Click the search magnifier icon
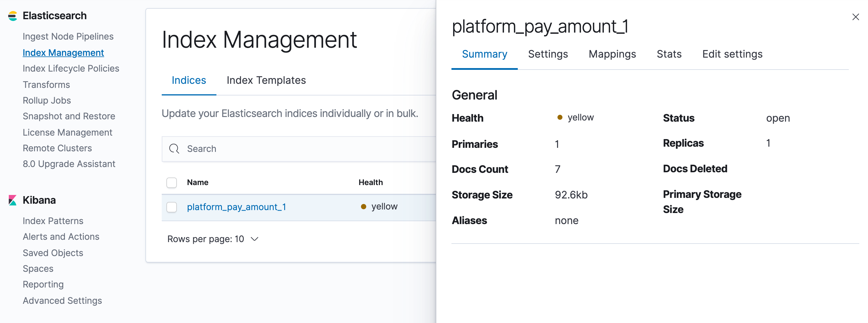868x323 pixels. [x=174, y=149]
